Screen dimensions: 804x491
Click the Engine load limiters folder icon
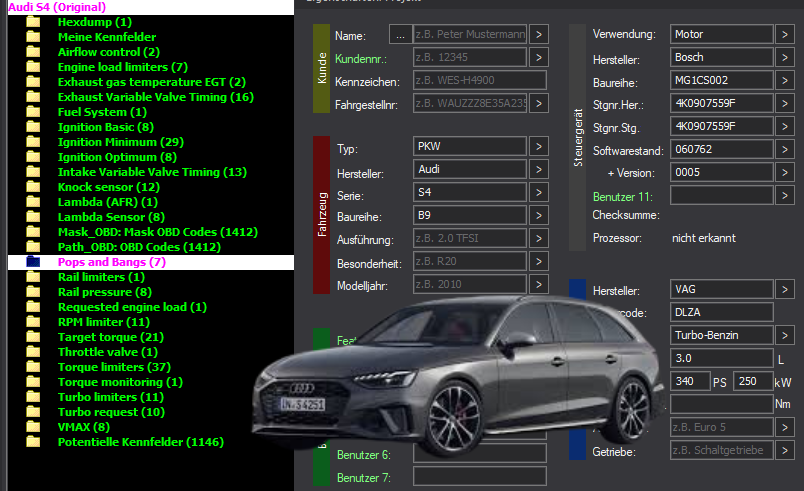point(33,67)
